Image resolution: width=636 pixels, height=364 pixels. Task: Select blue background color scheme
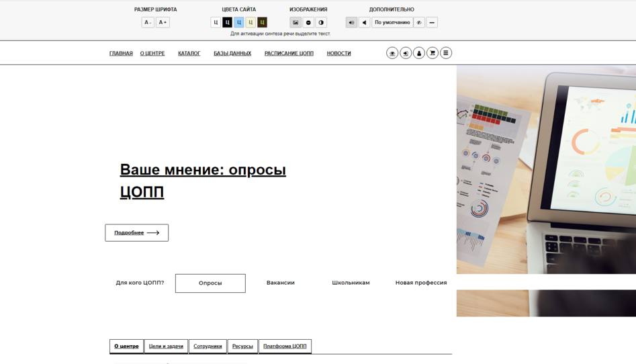(x=238, y=22)
